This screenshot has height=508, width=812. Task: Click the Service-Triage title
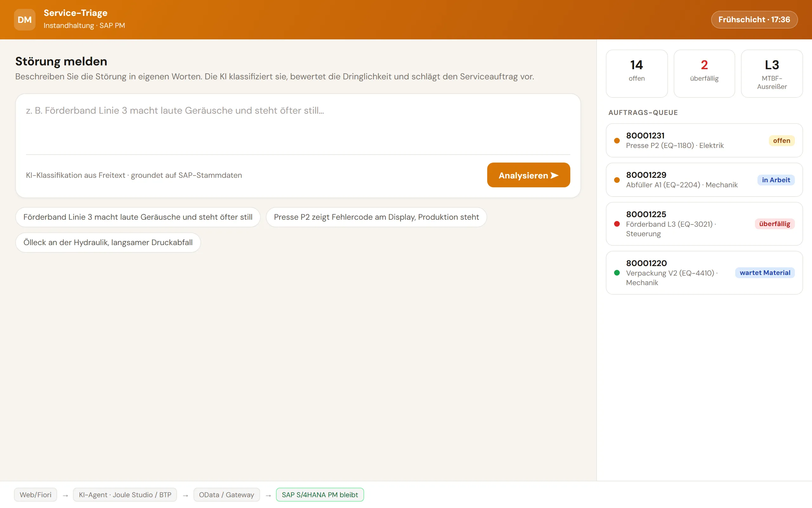pyautogui.click(x=75, y=13)
